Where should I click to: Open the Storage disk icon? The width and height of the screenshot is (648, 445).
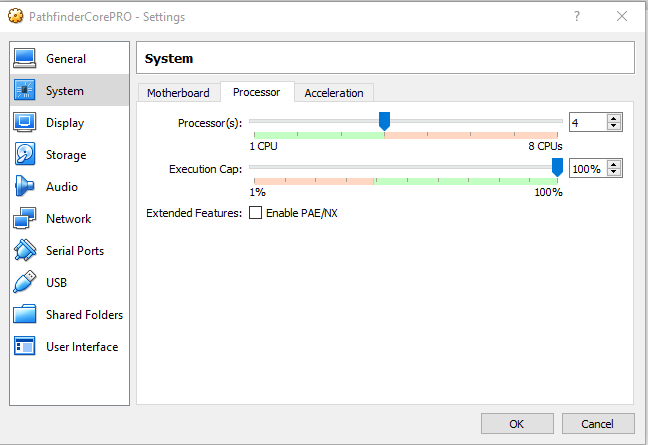click(x=24, y=154)
